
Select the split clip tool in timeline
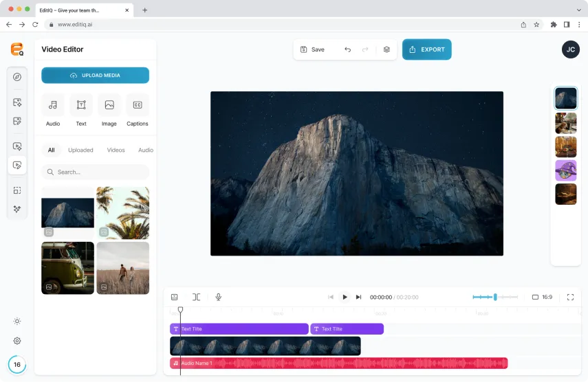(x=196, y=297)
